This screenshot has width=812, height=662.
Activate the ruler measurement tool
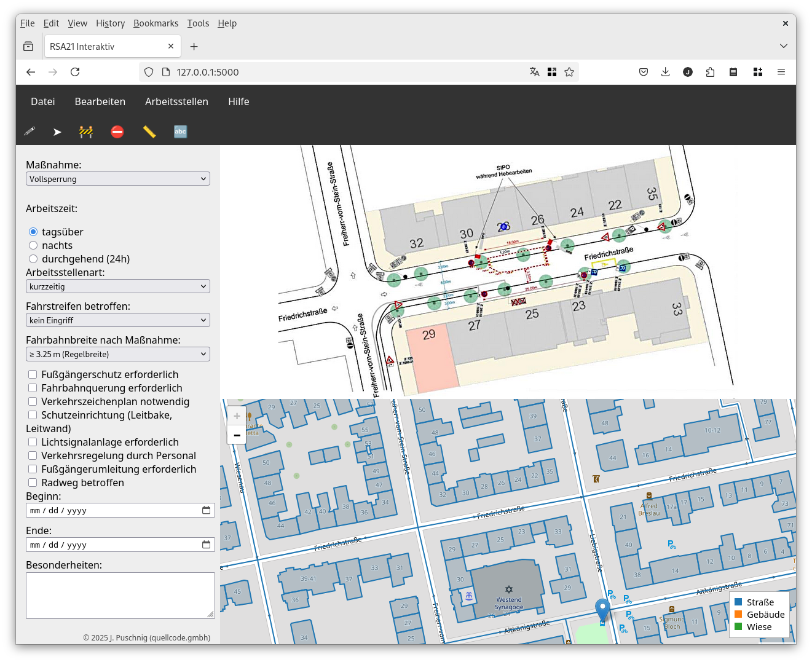pyautogui.click(x=149, y=132)
